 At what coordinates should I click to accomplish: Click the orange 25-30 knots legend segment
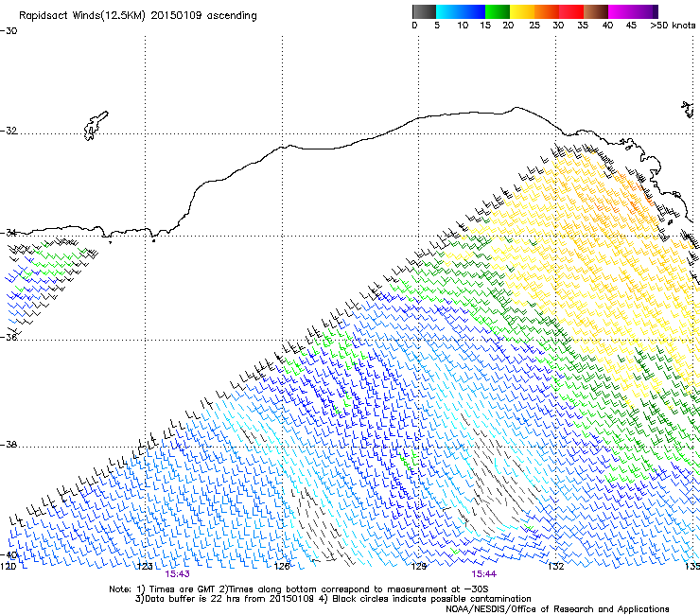(547, 11)
